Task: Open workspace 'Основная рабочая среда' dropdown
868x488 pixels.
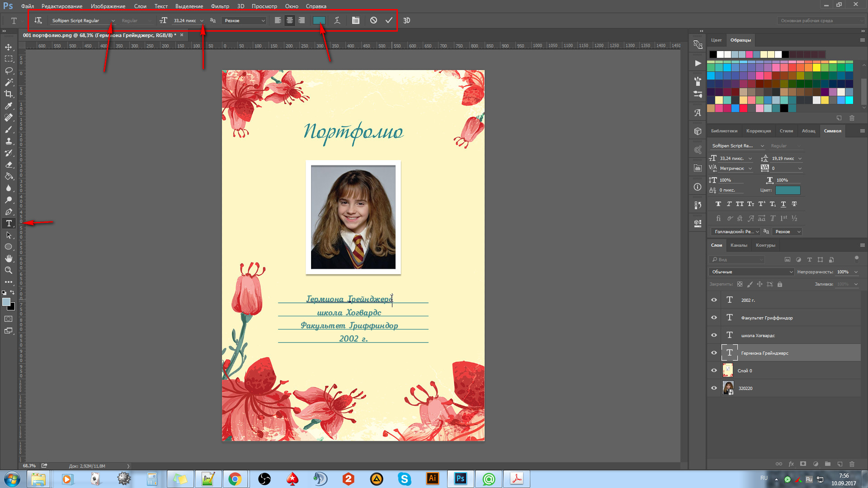Action: (821, 21)
